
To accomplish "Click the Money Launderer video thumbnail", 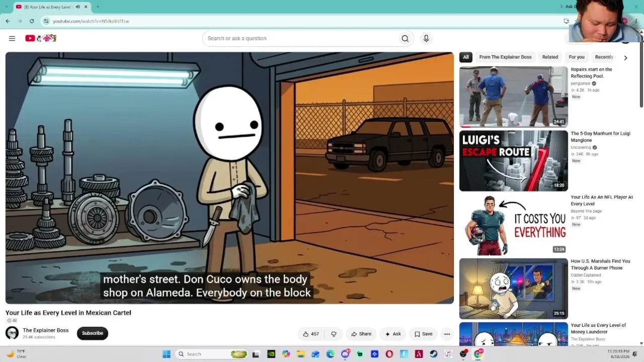I will pyautogui.click(x=513, y=334).
